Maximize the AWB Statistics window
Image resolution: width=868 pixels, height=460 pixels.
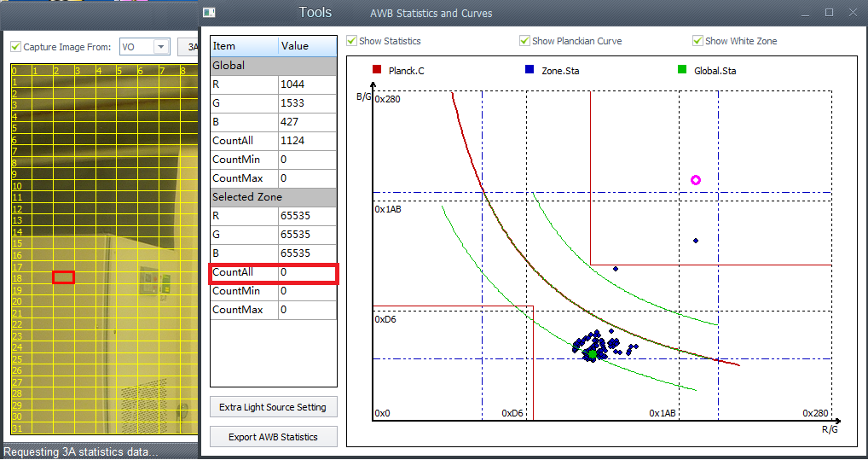[x=829, y=13]
